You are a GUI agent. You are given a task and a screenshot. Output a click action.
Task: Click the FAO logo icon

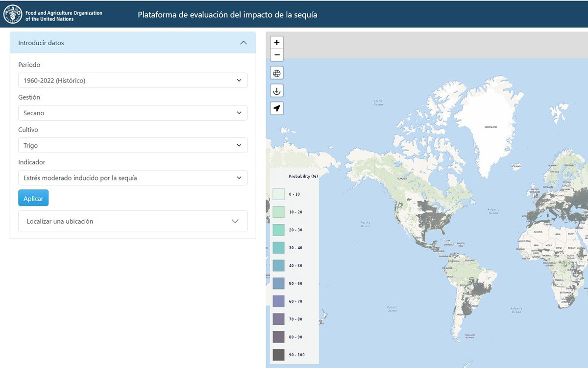point(13,15)
